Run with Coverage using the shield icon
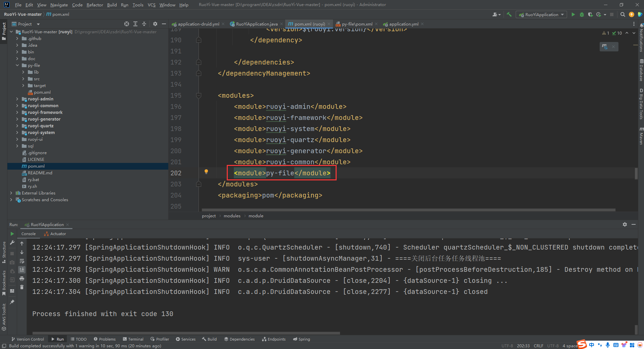 [x=590, y=14]
